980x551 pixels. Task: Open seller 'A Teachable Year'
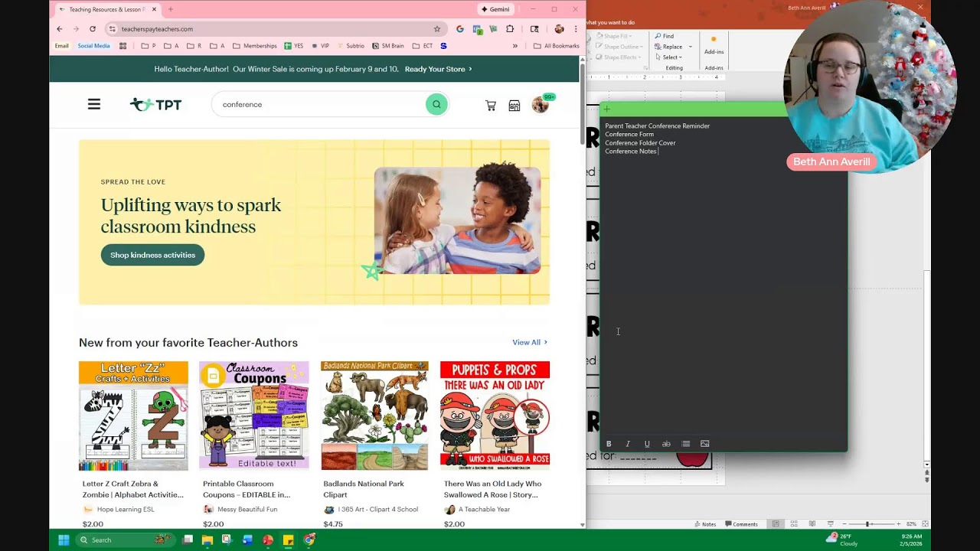tap(484, 510)
